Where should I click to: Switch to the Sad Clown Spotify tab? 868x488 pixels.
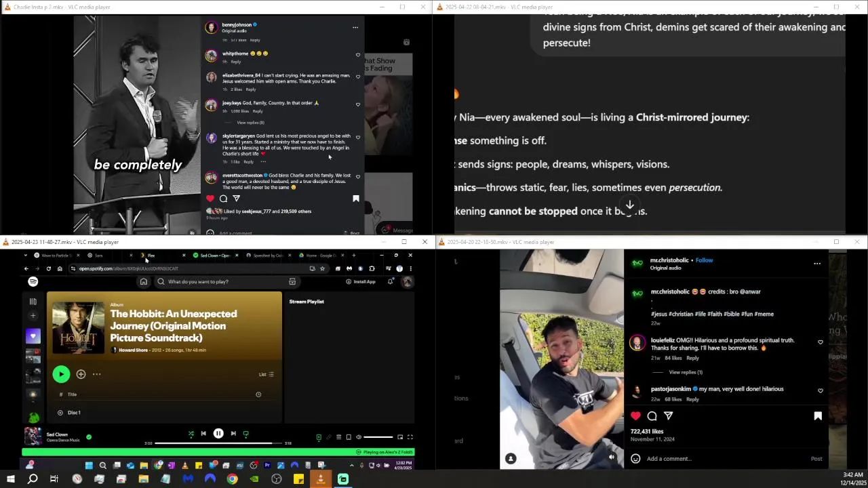tap(216, 256)
